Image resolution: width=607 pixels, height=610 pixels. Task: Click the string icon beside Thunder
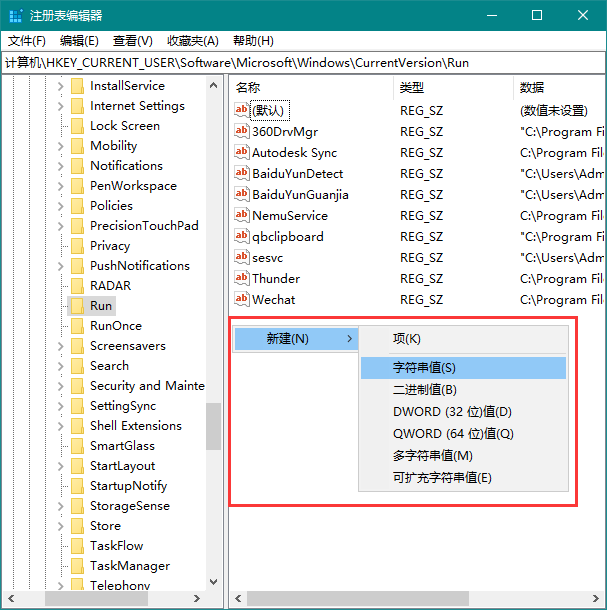point(242,278)
